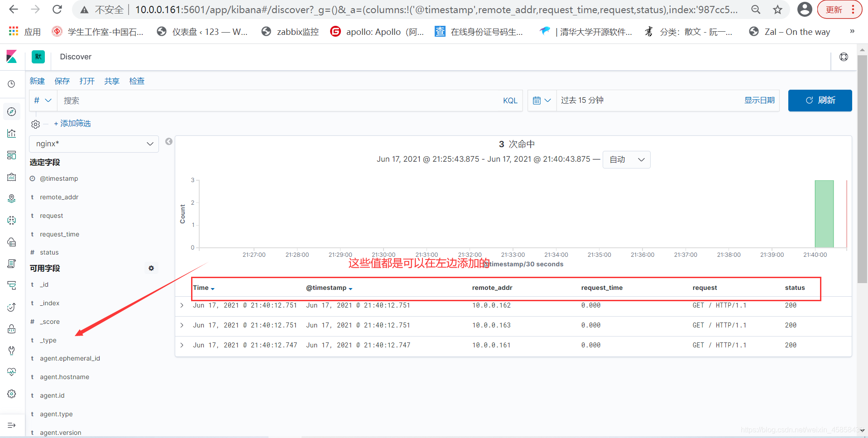This screenshot has width=868, height=438.
Task: Expand the 10.0.0.161 document row
Action: [x=182, y=346]
